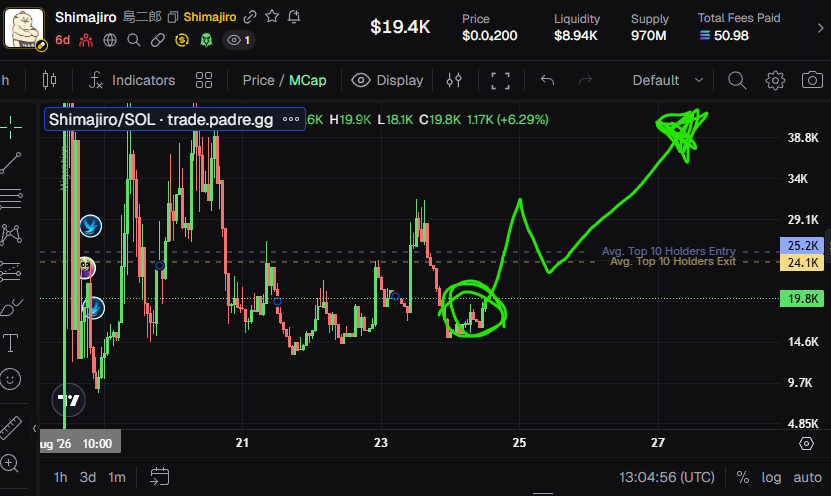831x496 pixels.
Task: Open timezone 13:04:56 (UTC) menu
Action: pos(667,477)
